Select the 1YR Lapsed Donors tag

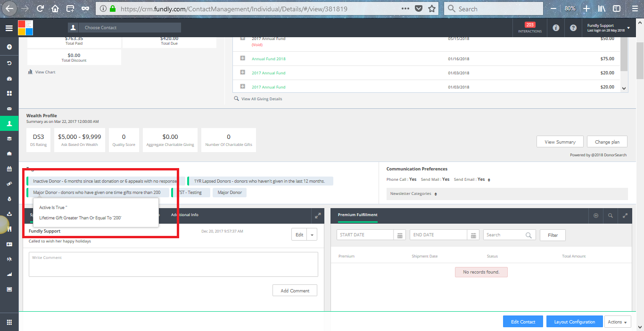(260, 181)
